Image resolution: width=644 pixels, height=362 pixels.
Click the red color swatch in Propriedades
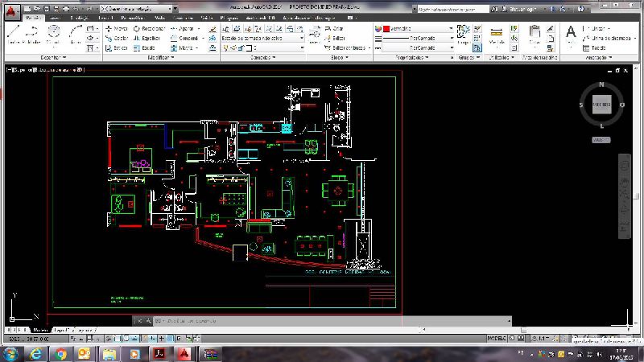386,28
